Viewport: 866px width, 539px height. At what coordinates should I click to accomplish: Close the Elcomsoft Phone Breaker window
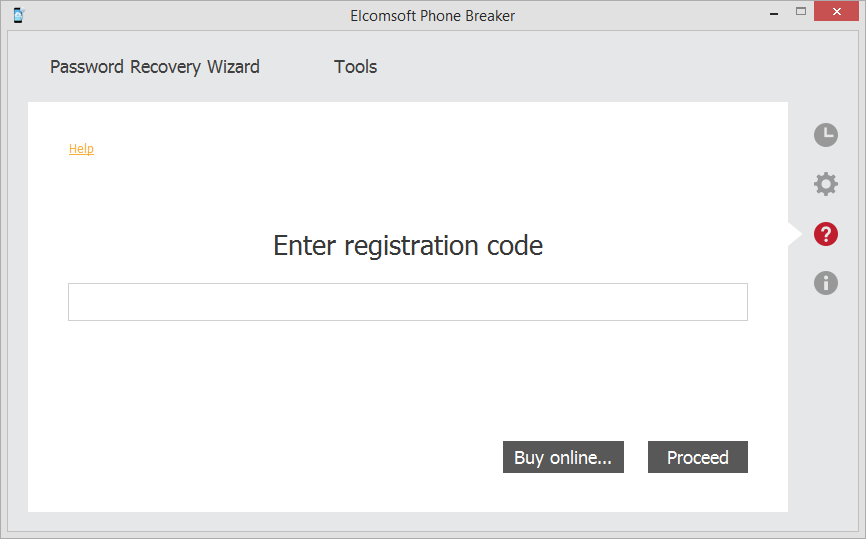tap(836, 12)
